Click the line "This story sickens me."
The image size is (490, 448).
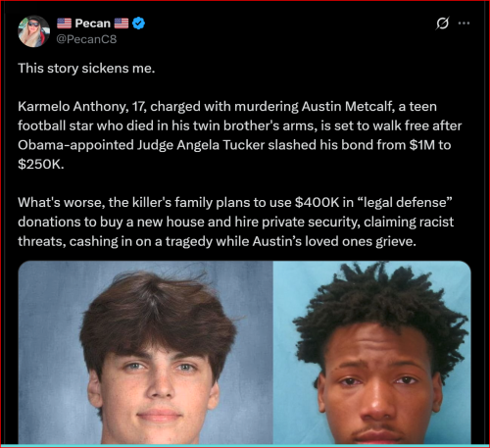(86, 69)
